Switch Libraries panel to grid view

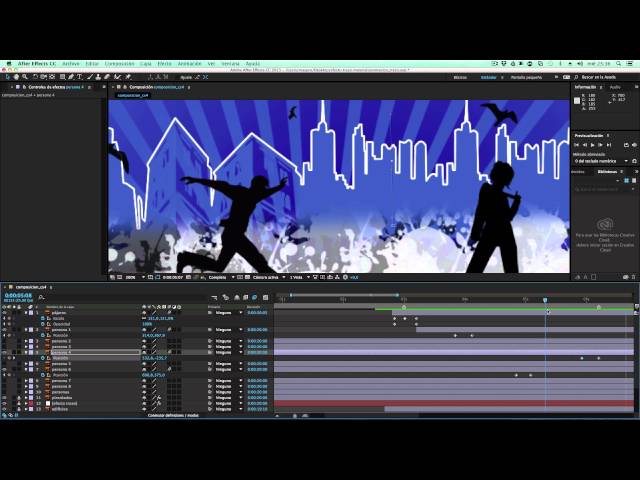[627, 180]
